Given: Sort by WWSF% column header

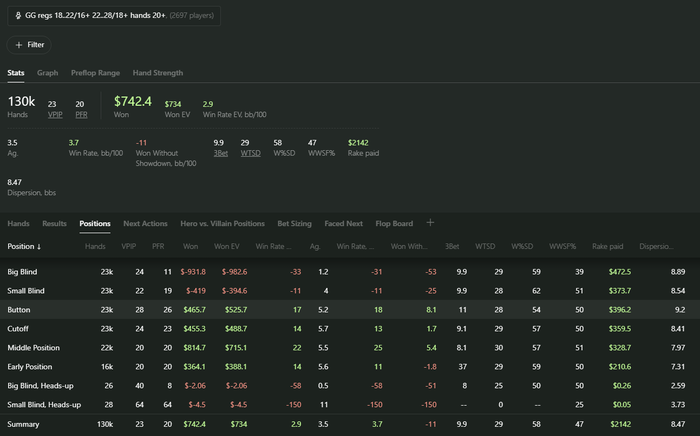Looking at the screenshot, I should (x=562, y=246).
